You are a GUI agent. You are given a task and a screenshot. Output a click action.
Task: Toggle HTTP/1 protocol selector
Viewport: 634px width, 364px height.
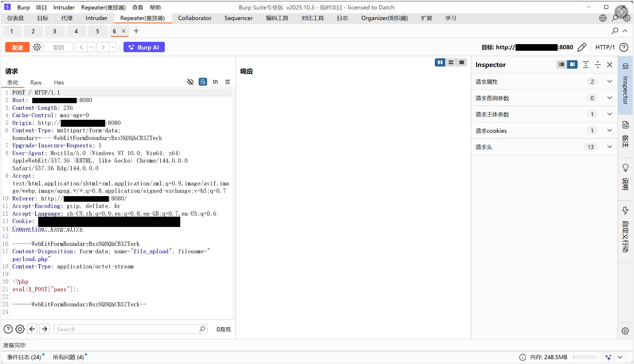click(605, 47)
